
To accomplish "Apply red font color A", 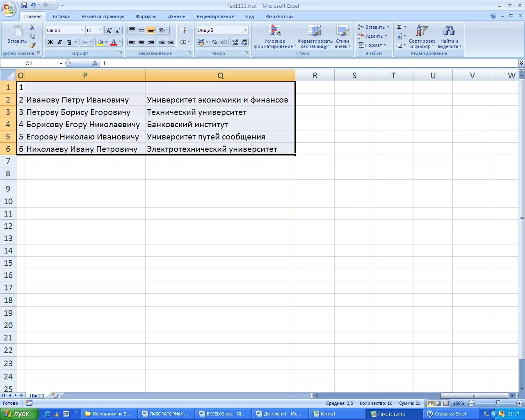I will pos(114,42).
